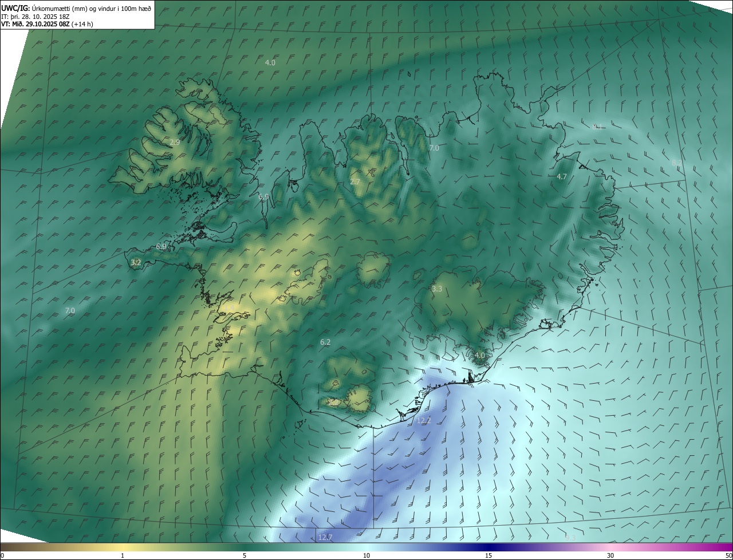This screenshot has height=560, width=733.
Task: Click the 0 tick on the colour scale
Action: pyautogui.click(x=2, y=556)
